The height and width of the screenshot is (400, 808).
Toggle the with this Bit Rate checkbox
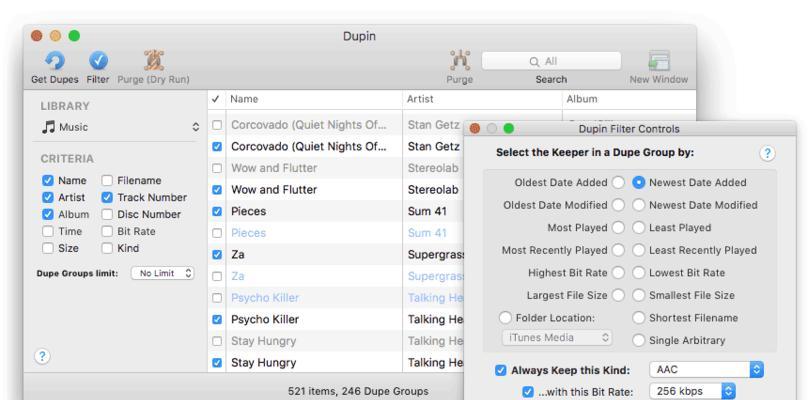click(x=528, y=392)
